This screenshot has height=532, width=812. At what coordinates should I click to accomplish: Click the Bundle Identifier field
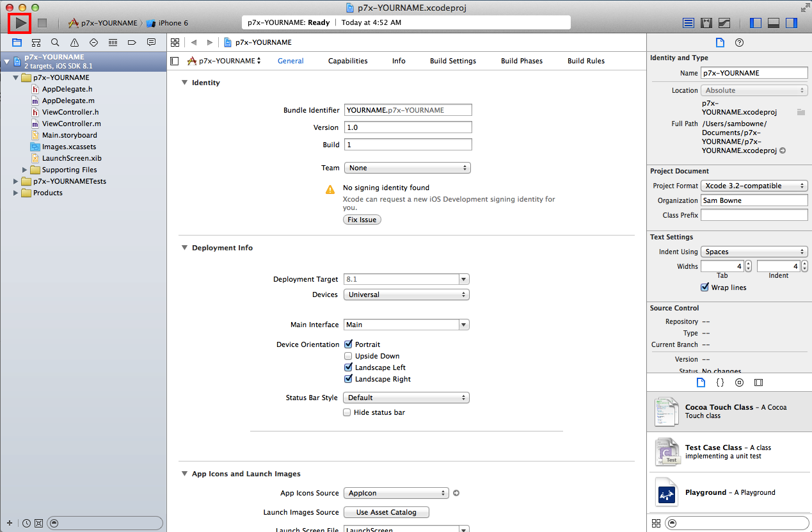408,110
